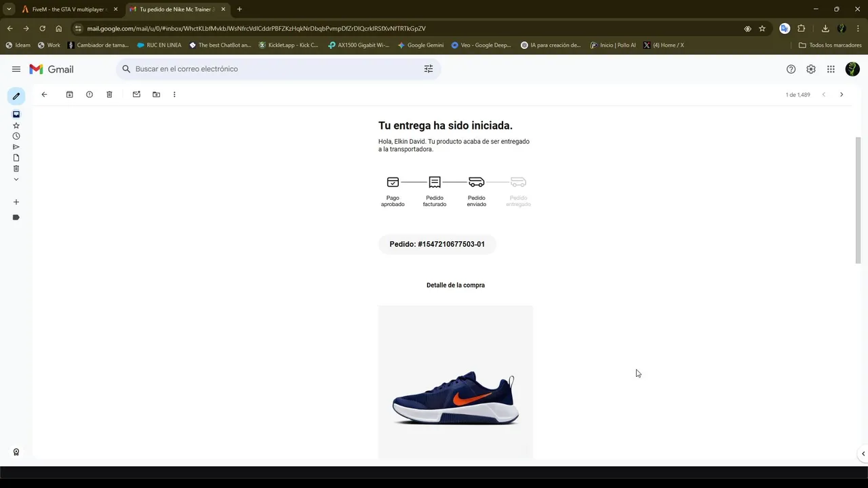Show next email arrow
Image resolution: width=868 pixels, height=488 pixels.
(x=842, y=94)
